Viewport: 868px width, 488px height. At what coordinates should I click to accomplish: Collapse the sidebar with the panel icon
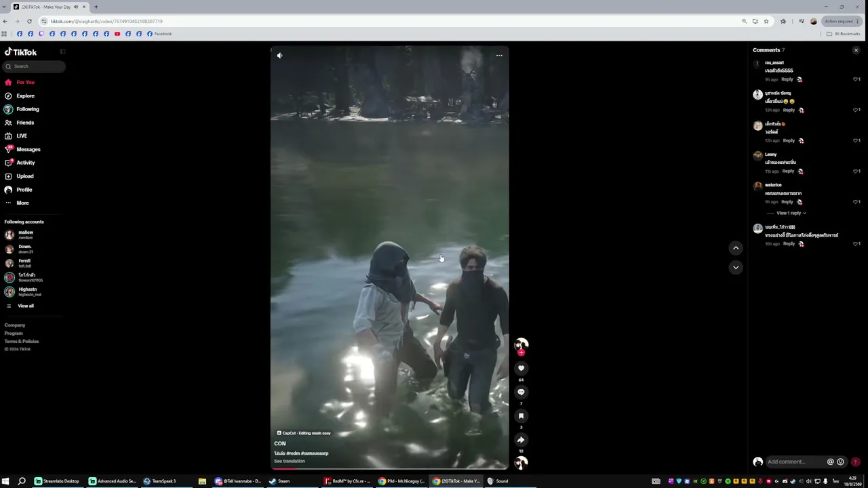coord(62,52)
